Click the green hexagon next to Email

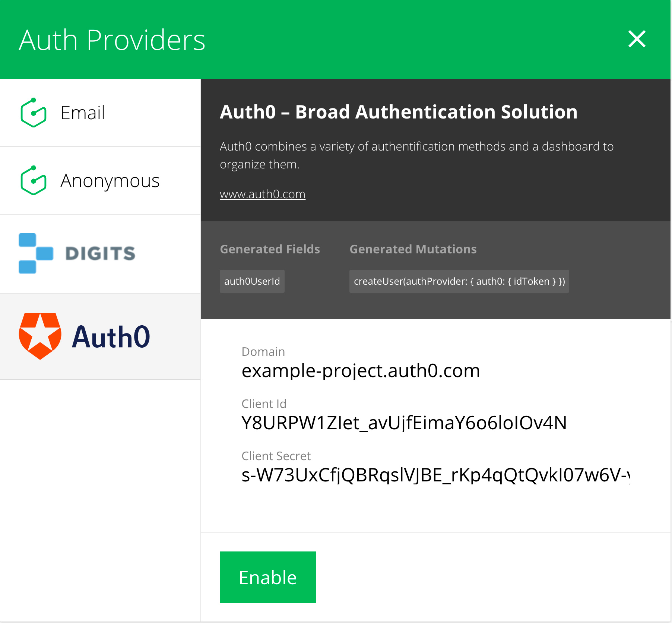[33, 113]
